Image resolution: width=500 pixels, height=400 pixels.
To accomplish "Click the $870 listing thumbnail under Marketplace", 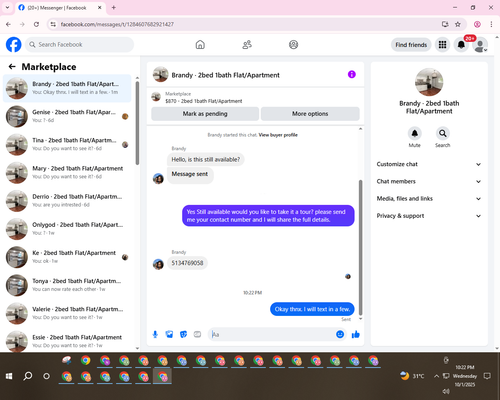I will 156,97.
